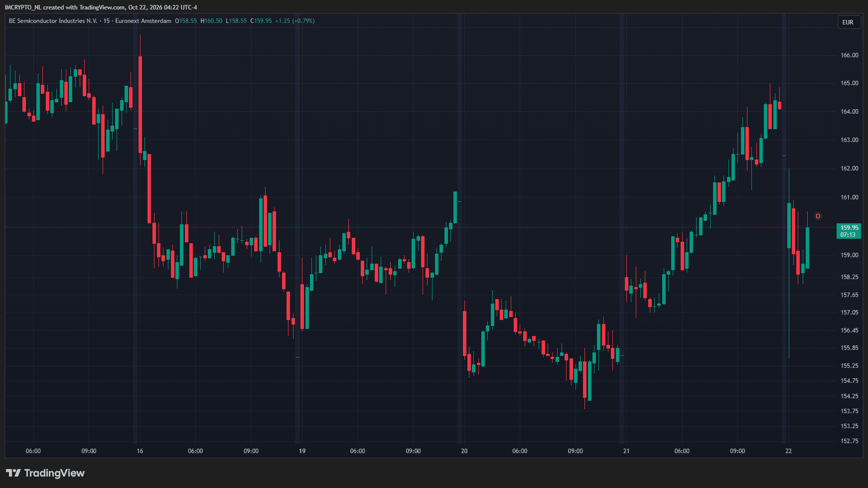
Task: Click the date label 19 on time axis
Action: pyautogui.click(x=302, y=451)
